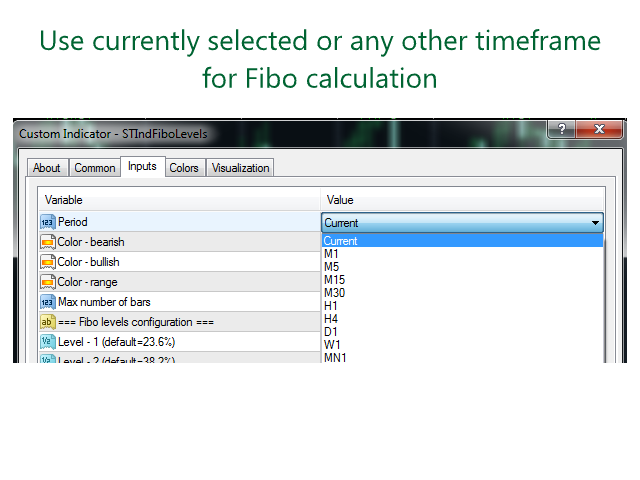Click the Color - bullish row icon

coord(47,262)
